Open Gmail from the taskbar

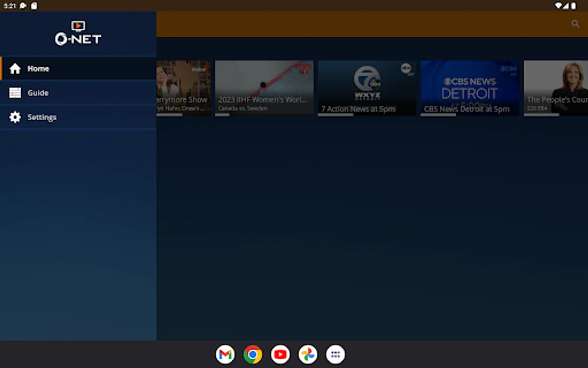click(225, 355)
